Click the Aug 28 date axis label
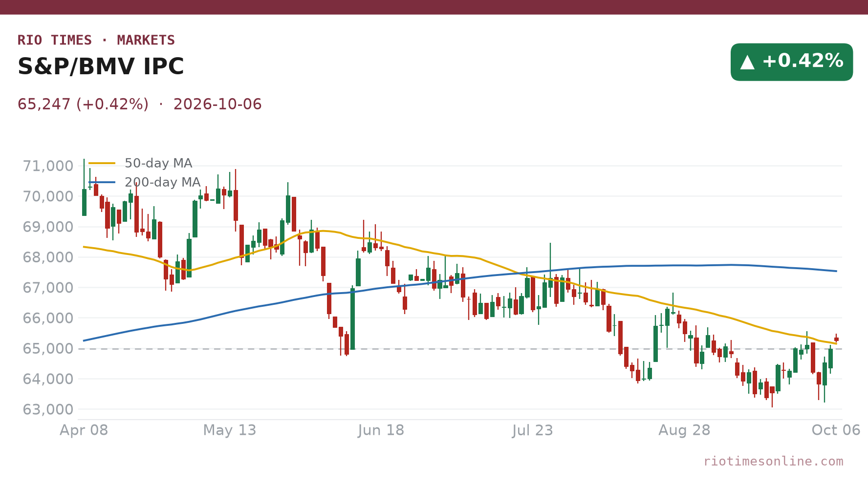Screen dimensions: 868x488 (684, 430)
